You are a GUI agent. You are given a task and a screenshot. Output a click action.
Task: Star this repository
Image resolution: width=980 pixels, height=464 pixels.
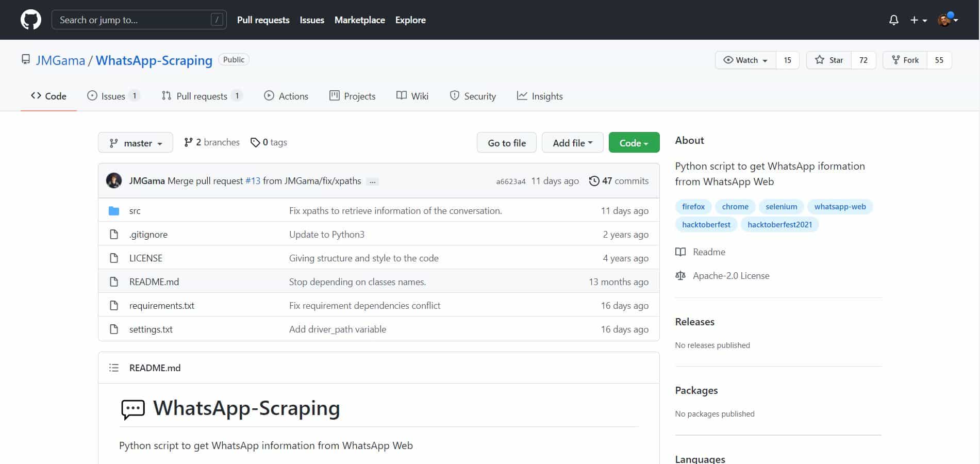pyautogui.click(x=829, y=60)
